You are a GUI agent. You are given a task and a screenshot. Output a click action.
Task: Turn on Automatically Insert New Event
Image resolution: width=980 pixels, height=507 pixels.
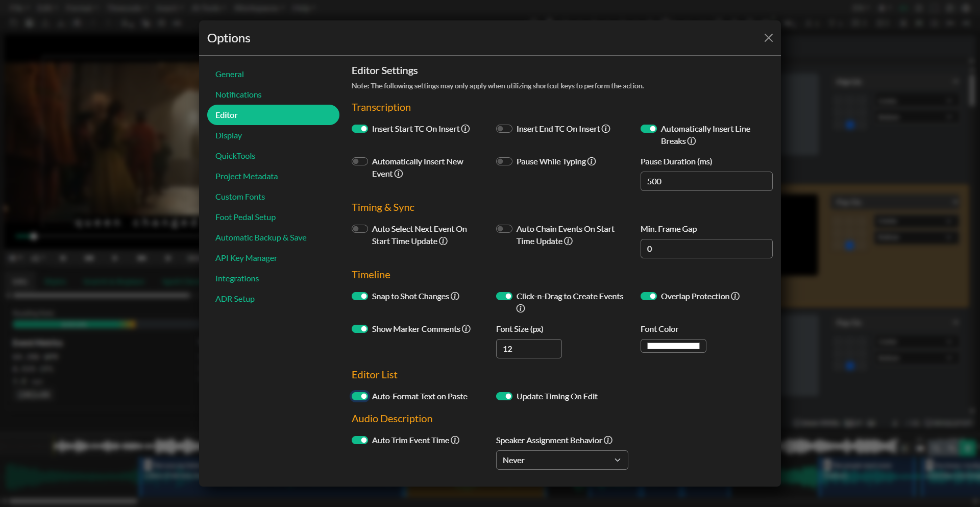tap(359, 161)
